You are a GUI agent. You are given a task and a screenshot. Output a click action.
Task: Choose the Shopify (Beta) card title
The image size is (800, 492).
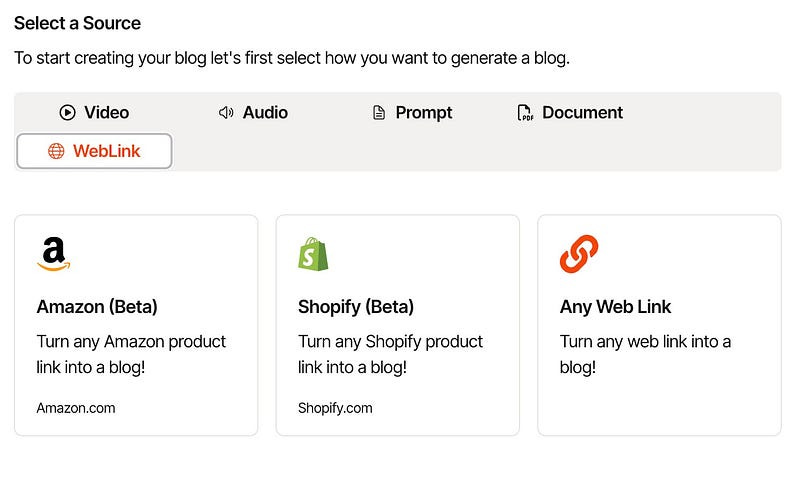(356, 307)
